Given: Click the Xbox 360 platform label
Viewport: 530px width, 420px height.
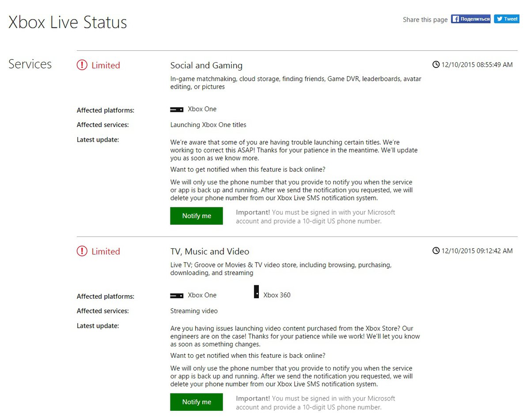Looking at the screenshot, I should [x=277, y=295].
